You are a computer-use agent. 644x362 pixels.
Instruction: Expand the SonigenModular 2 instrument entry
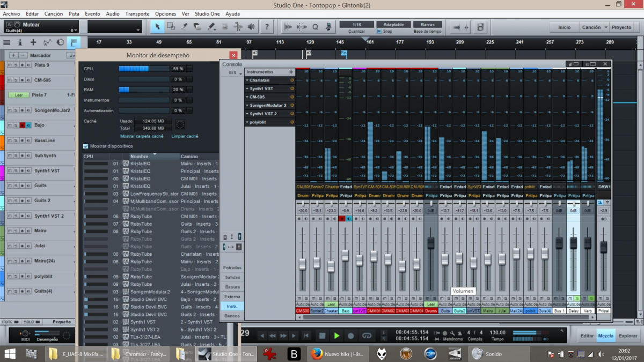pos(247,105)
